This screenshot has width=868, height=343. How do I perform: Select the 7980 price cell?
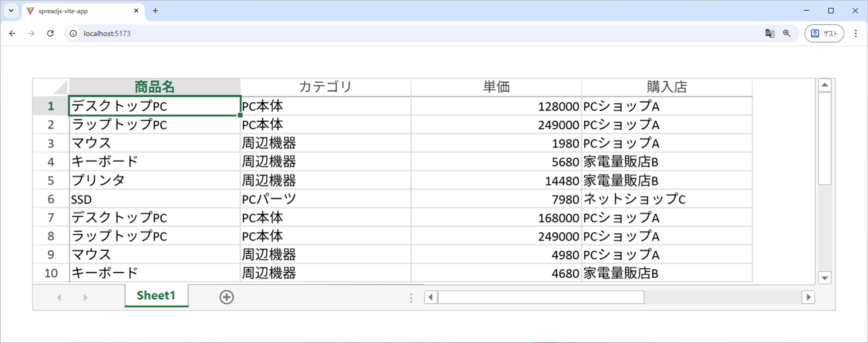(496, 199)
